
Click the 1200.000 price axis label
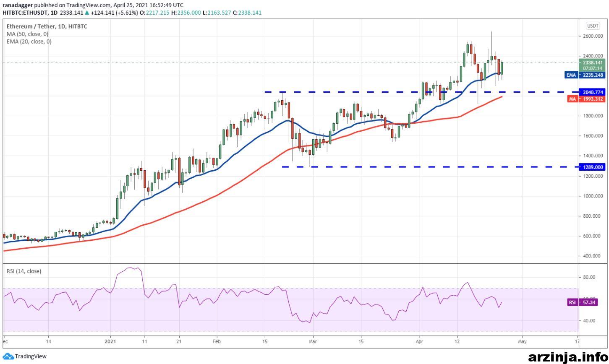point(593,176)
